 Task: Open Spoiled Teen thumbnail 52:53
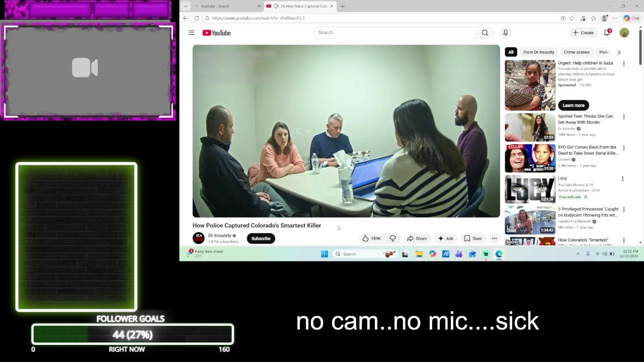point(530,127)
